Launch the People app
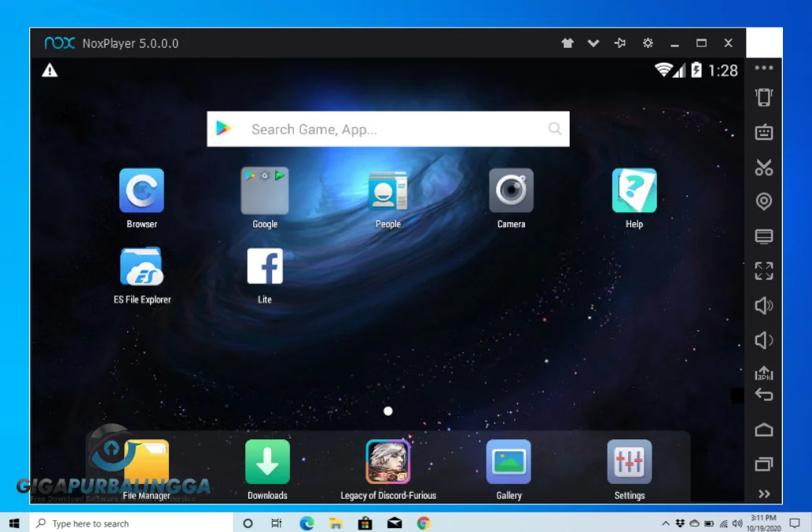Screen dimensions: 812x532 388,190
